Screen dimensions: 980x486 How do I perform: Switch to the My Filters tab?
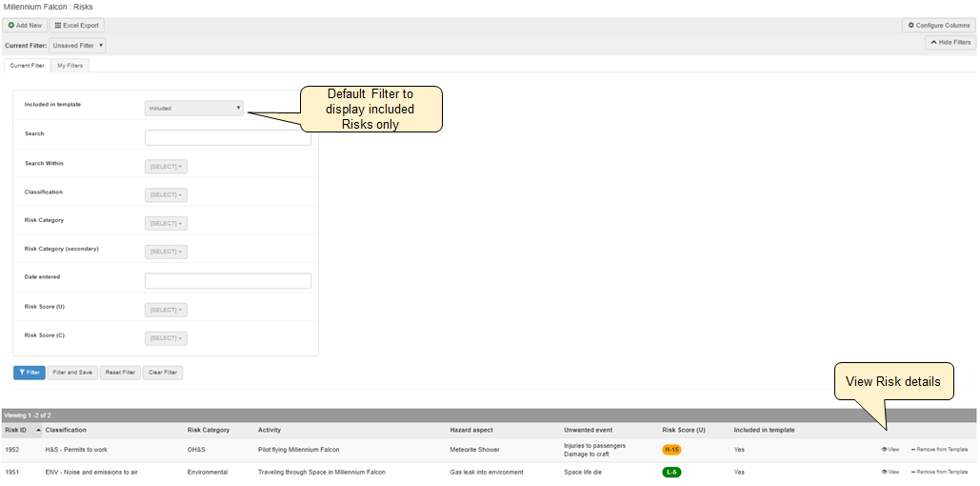(70, 66)
